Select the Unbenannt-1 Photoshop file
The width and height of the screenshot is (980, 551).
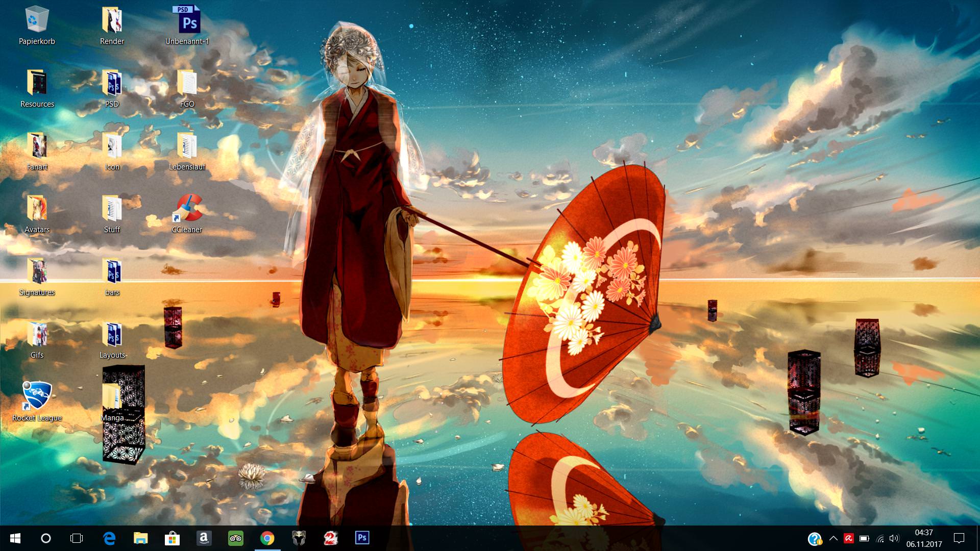click(x=187, y=26)
